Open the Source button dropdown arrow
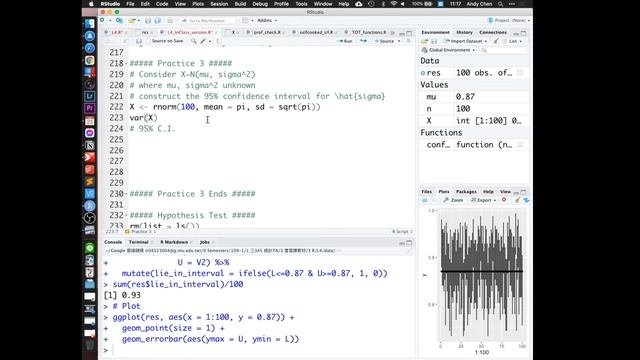The image size is (640, 360). tap(399, 41)
